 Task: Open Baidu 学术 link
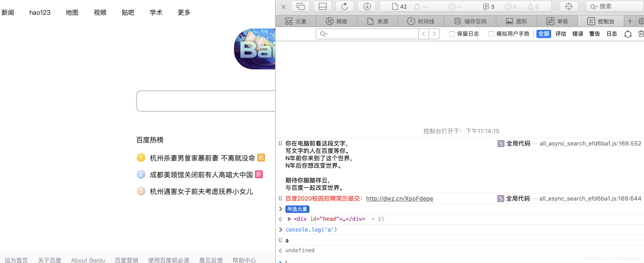156,13
